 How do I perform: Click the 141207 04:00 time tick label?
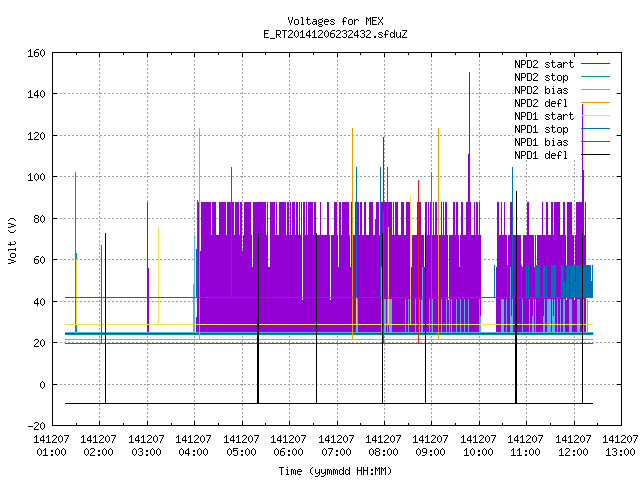tap(193, 446)
